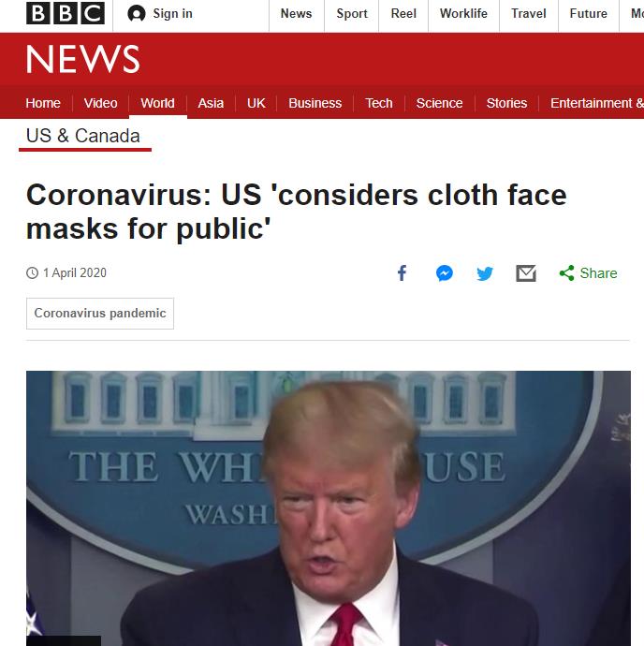Open the Reel section

pyautogui.click(x=403, y=14)
